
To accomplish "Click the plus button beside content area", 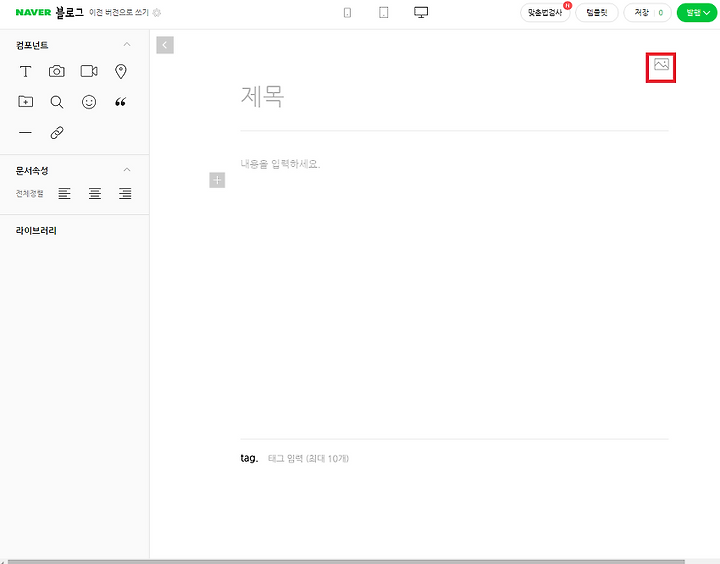I will (x=217, y=180).
